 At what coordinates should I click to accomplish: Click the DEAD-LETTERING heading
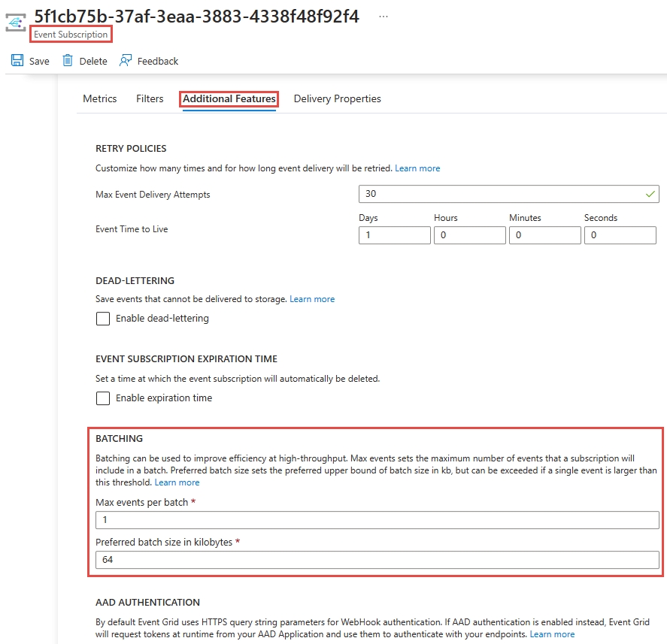[135, 280]
